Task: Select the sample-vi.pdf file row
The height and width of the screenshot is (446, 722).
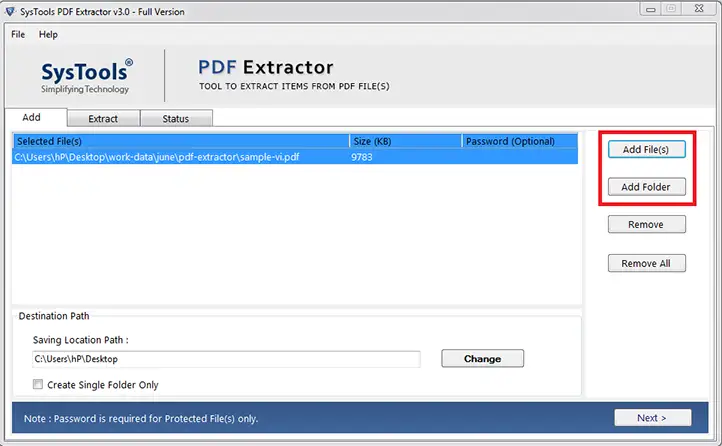Action: coord(295,157)
